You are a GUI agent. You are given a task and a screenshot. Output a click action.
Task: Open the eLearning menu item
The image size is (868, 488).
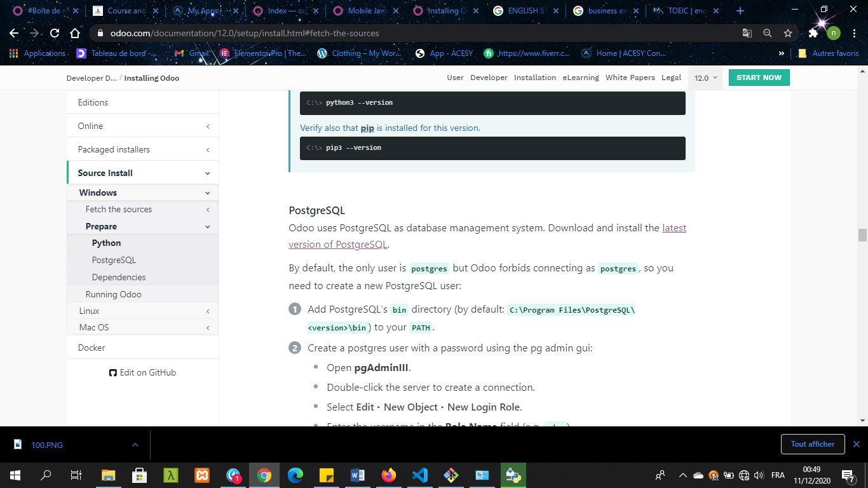coord(581,78)
